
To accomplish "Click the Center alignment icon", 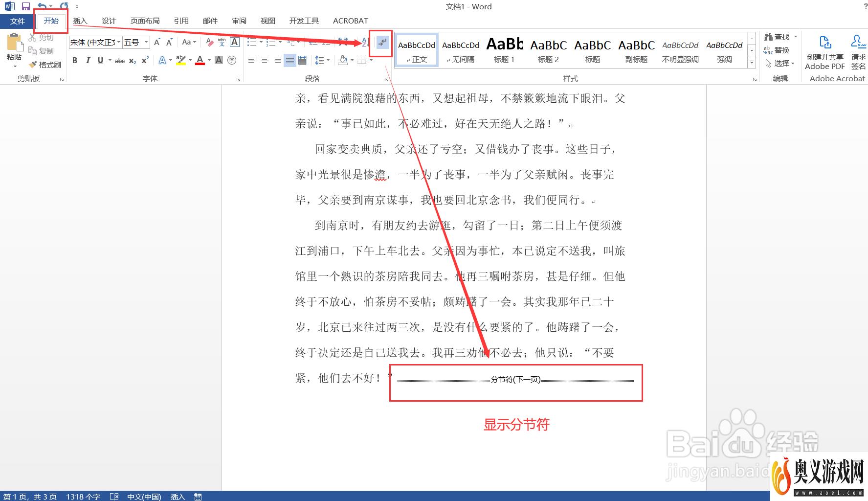I will pos(265,60).
